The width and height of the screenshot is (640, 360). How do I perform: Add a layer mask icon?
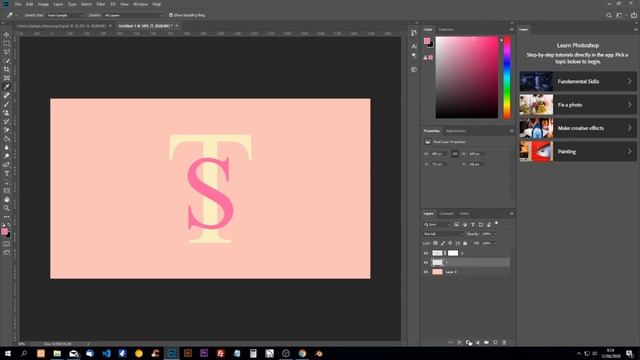click(x=468, y=342)
